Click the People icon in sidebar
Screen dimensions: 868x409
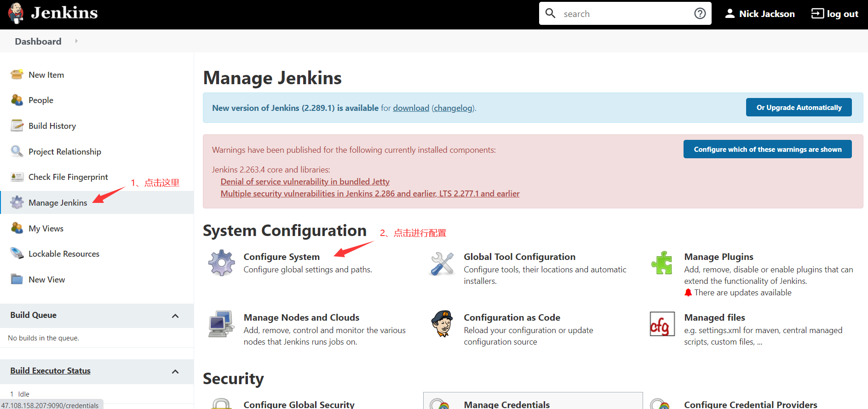(x=17, y=100)
